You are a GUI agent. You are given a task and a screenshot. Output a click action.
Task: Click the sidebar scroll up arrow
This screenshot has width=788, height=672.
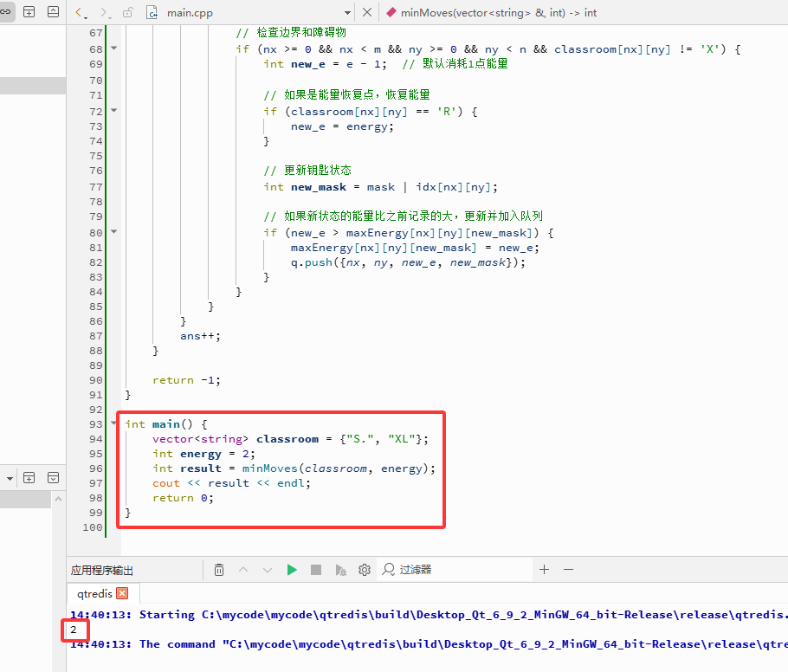(x=58, y=499)
